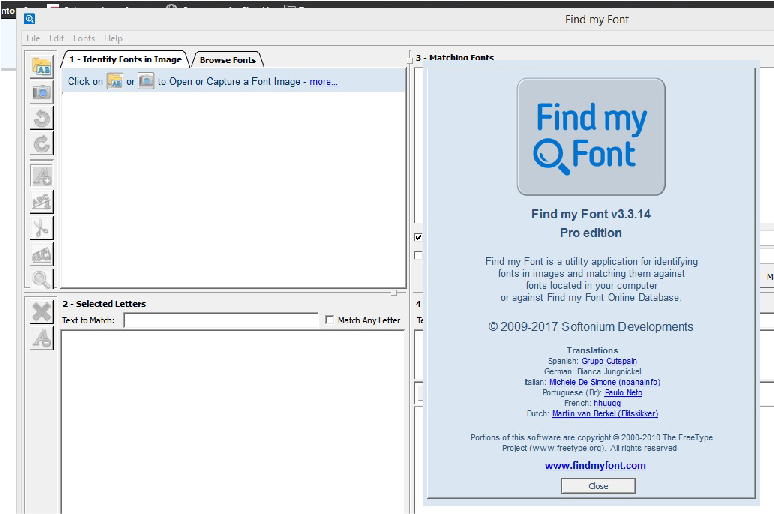Screen dimensions: 774x514
Task: Click the camera capture screen toolbar icon
Action: 41,92
